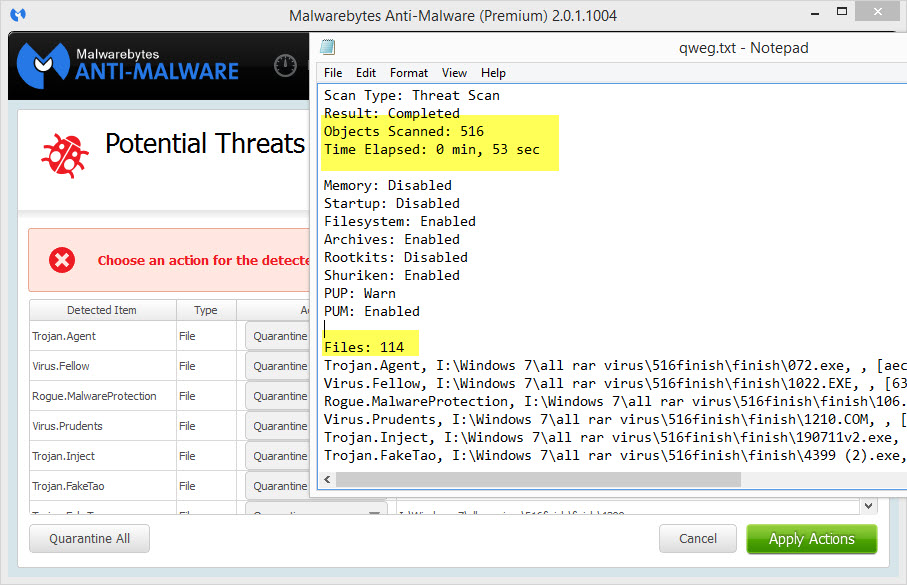The height and width of the screenshot is (585, 907).
Task: Open the Edit menu in Notepad
Action: [x=366, y=73]
